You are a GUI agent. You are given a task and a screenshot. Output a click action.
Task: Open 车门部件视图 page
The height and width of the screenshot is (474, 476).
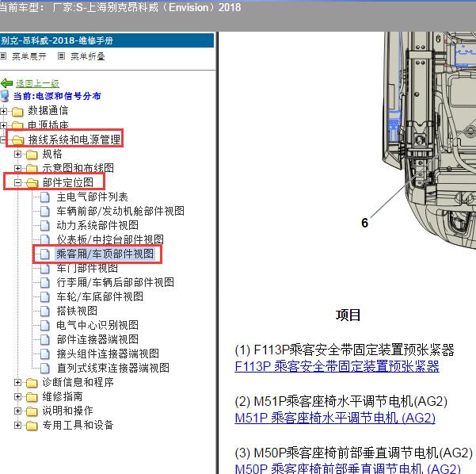(87, 268)
